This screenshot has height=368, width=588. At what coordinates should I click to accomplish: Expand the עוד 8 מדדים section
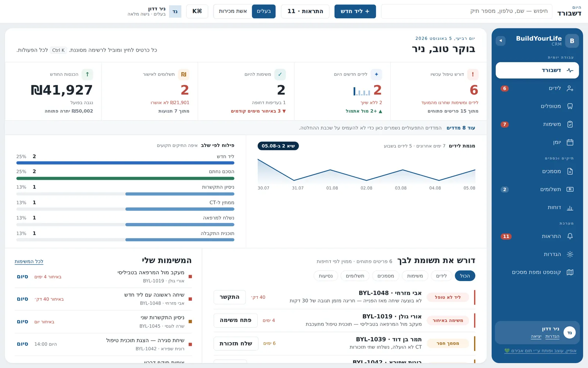[x=461, y=128]
